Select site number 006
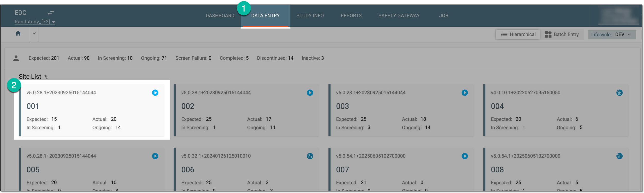644x193 pixels. click(x=188, y=170)
